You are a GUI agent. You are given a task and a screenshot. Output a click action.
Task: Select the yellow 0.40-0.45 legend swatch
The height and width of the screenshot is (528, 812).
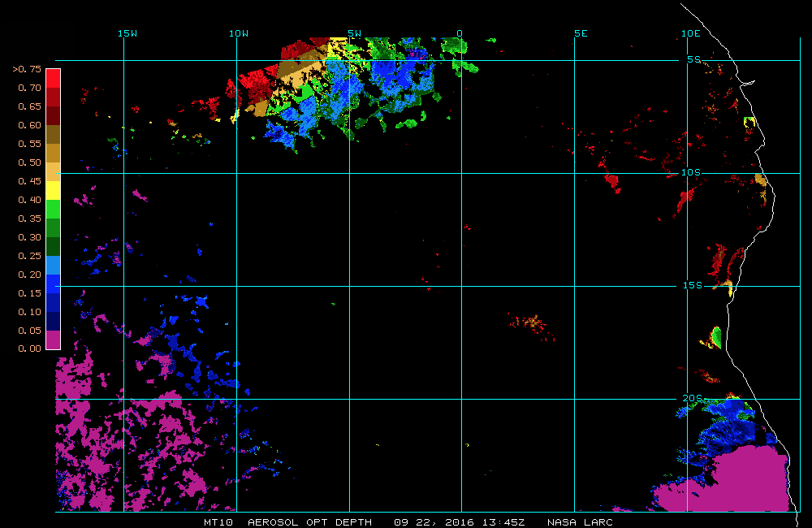[54, 190]
